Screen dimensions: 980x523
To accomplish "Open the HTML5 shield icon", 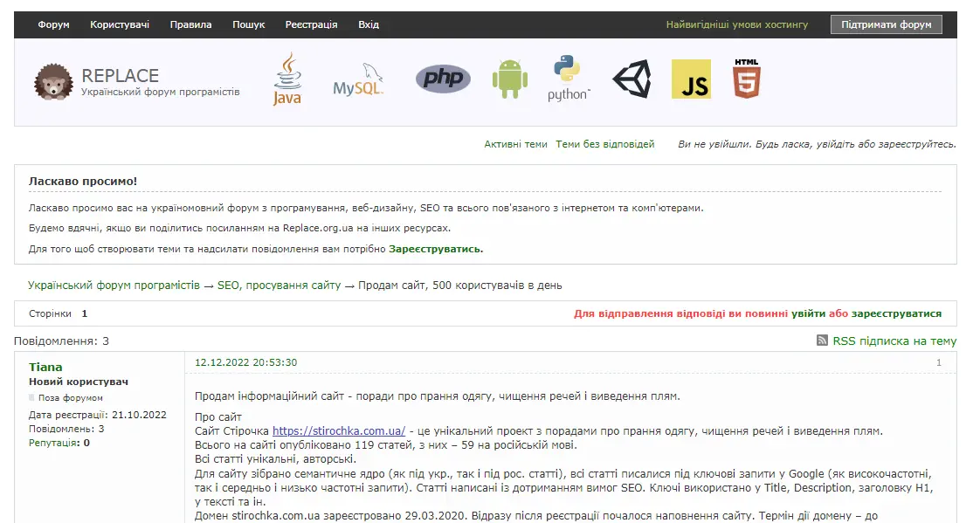I will [x=747, y=79].
